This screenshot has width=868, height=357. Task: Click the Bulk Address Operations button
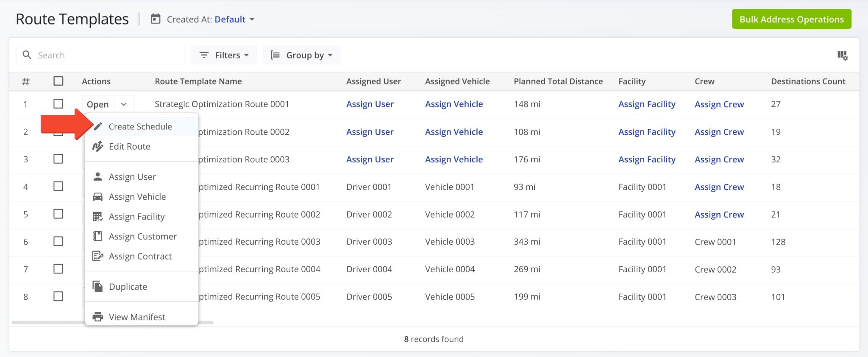tap(791, 19)
